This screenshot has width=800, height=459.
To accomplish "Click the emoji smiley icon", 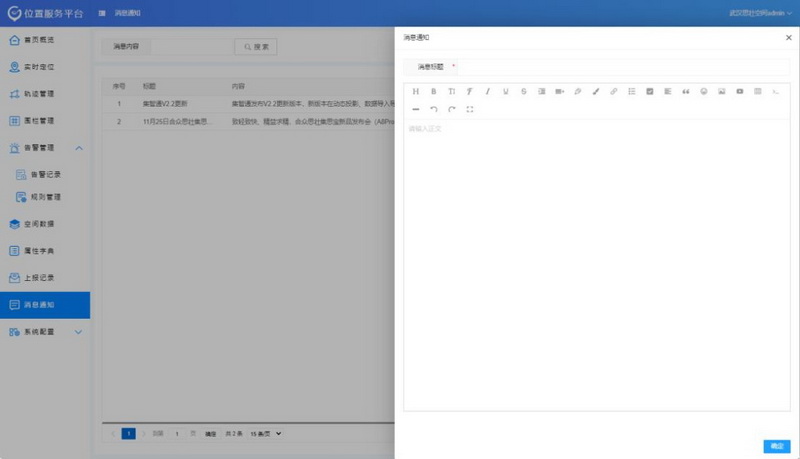I will [x=704, y=92].
